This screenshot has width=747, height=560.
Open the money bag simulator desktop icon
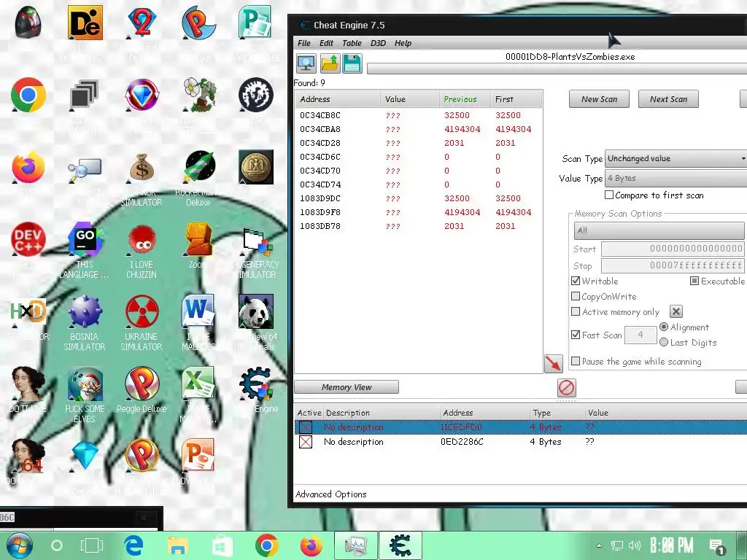click(142, 167)
